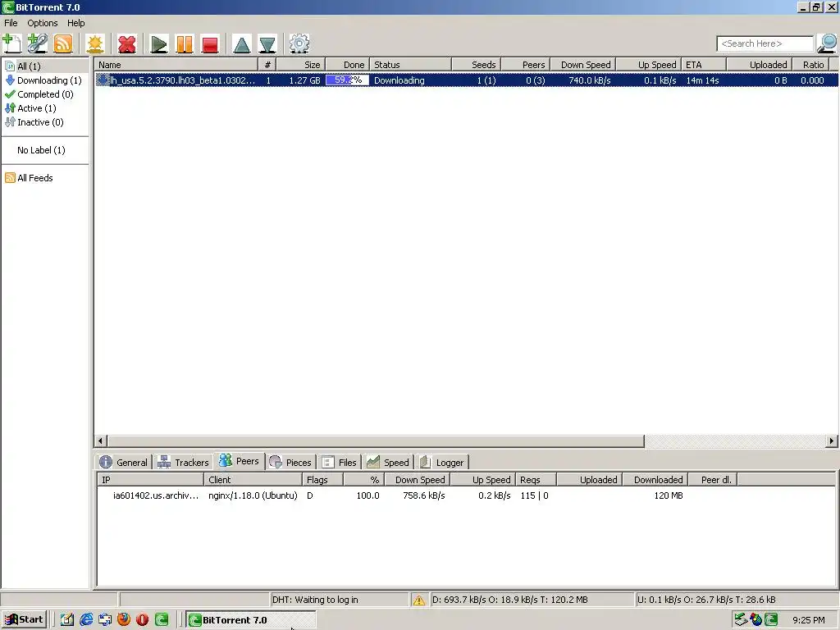Stop the torrent with red Stop icon

click(x=210, y=44)
